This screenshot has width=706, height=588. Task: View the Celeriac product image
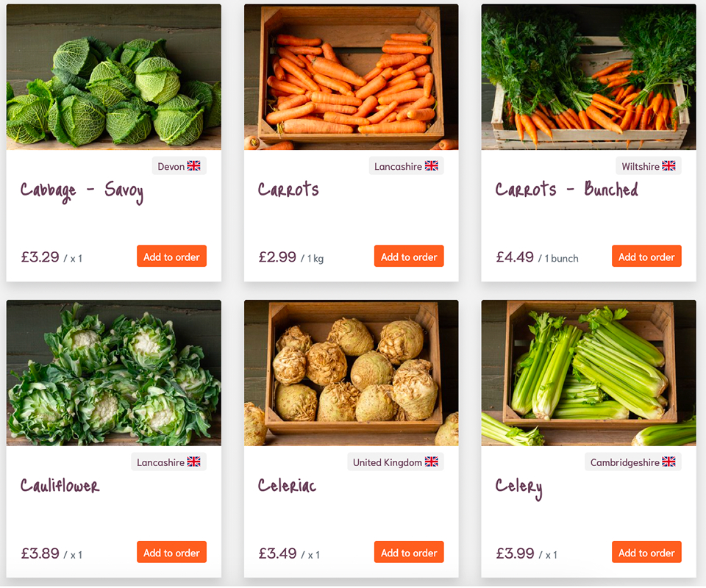click(352, 373)
